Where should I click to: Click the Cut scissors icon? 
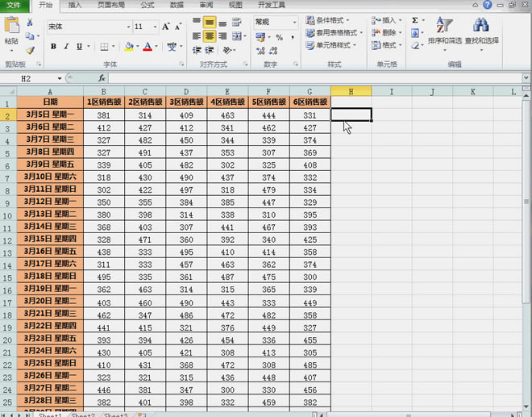coord(30,23)
